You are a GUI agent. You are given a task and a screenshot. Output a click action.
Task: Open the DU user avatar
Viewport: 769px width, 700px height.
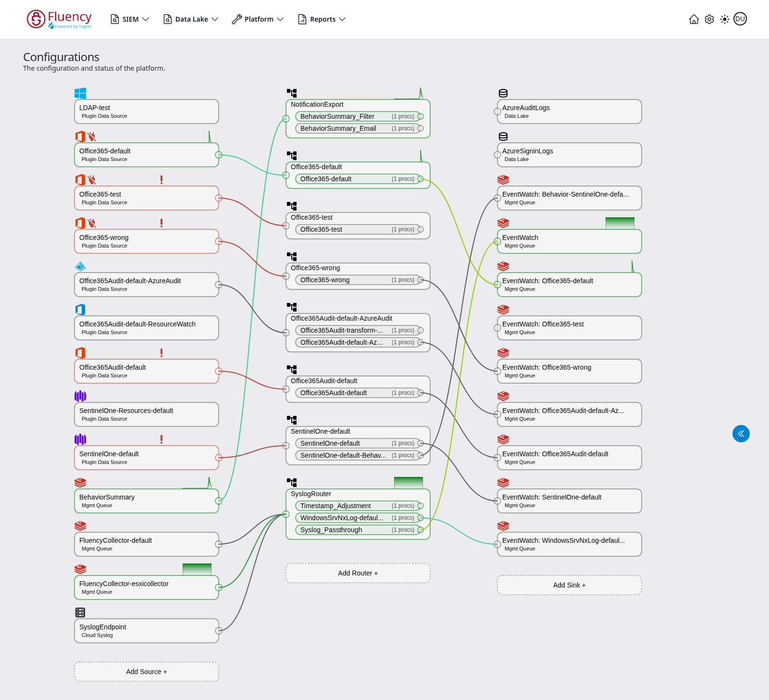(x=740, y=19)
